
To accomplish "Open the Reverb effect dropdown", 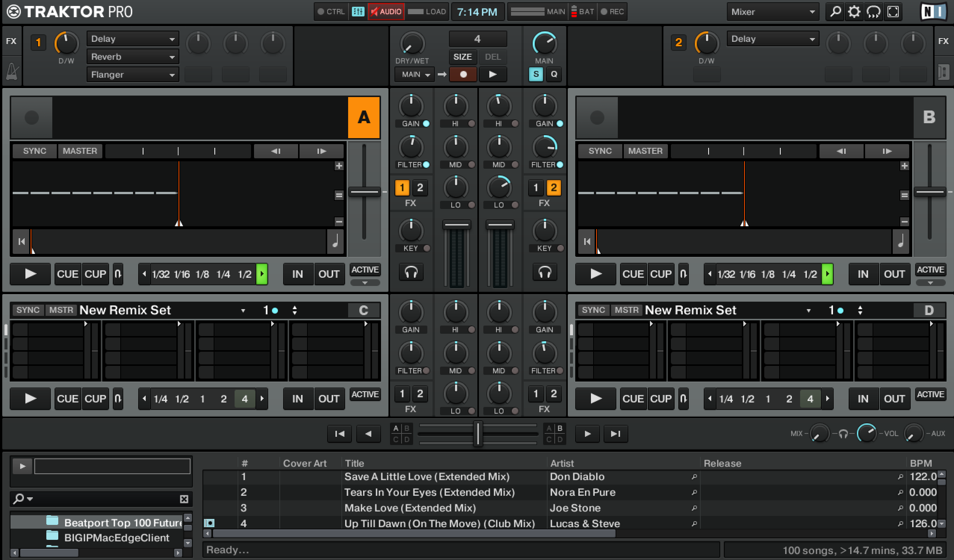I will pyautogui.click(x=133, y=57).
